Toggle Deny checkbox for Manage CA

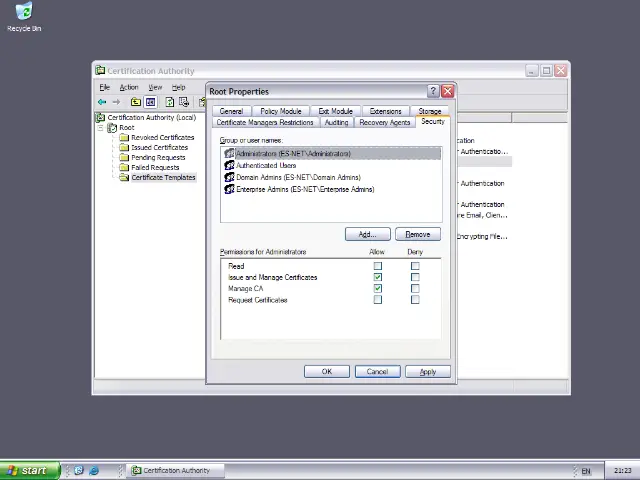(415, 289)
